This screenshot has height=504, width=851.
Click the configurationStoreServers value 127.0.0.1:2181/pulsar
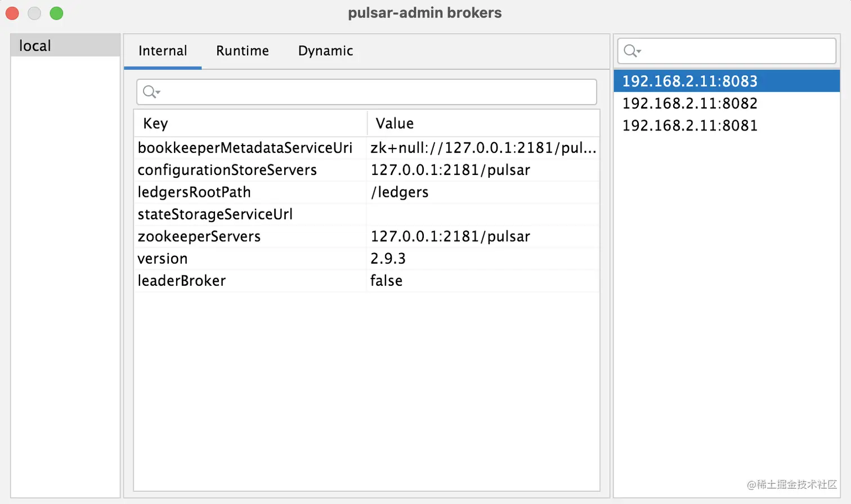click(x=483, y=170)
